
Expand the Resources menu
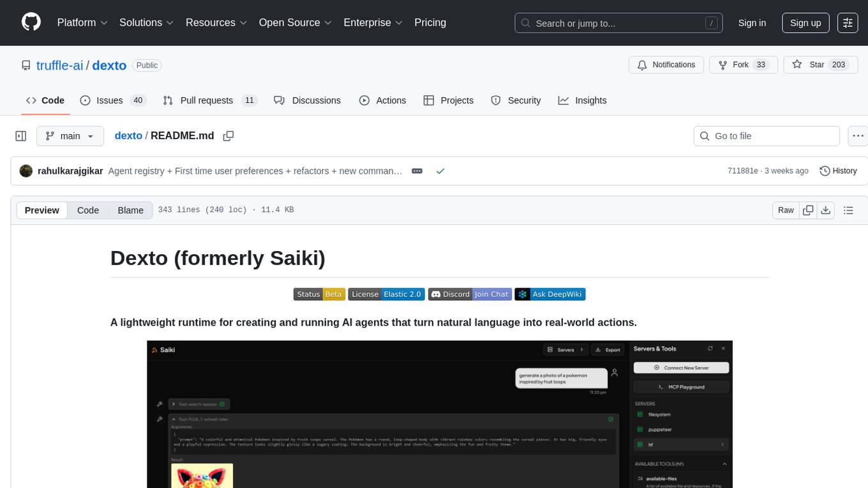(216, 22)
